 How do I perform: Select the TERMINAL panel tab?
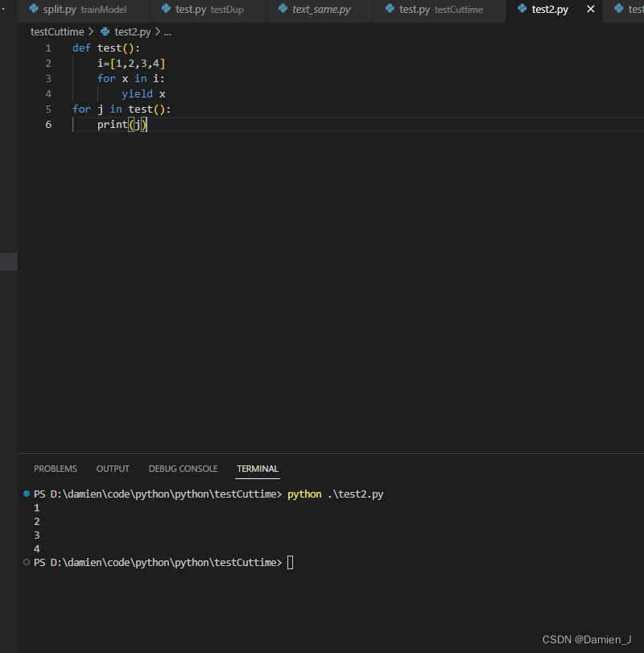pyautogui.click(x=257, y=469)
